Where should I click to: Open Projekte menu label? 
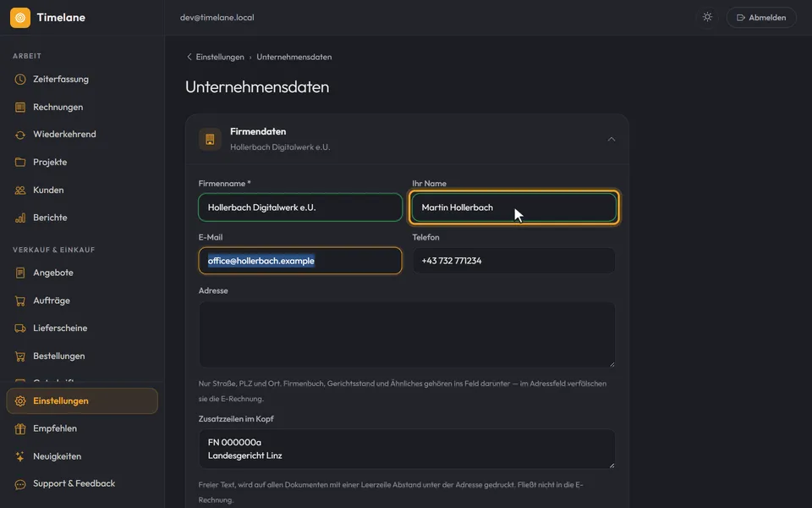(x=50, y=163)
